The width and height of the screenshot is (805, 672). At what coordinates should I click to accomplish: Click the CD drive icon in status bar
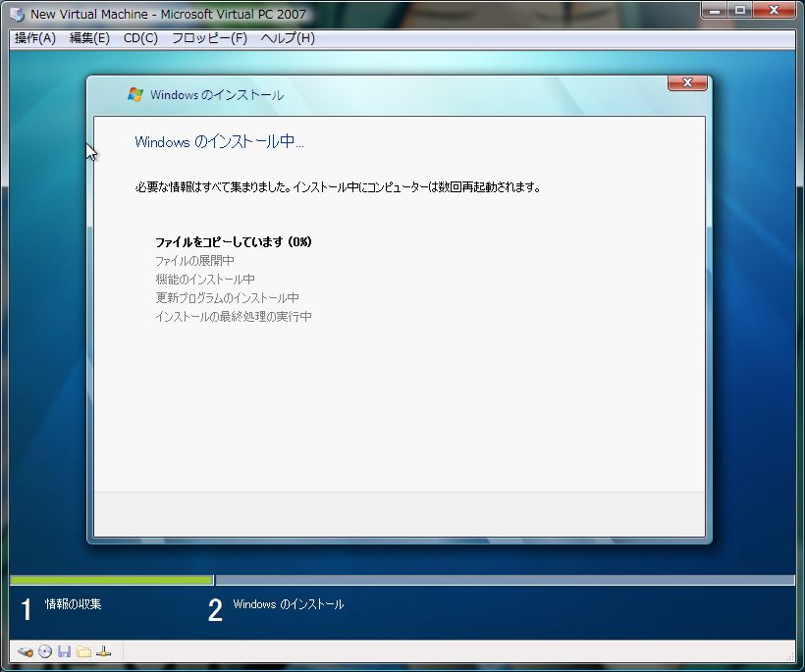click(x=45, y=651)
